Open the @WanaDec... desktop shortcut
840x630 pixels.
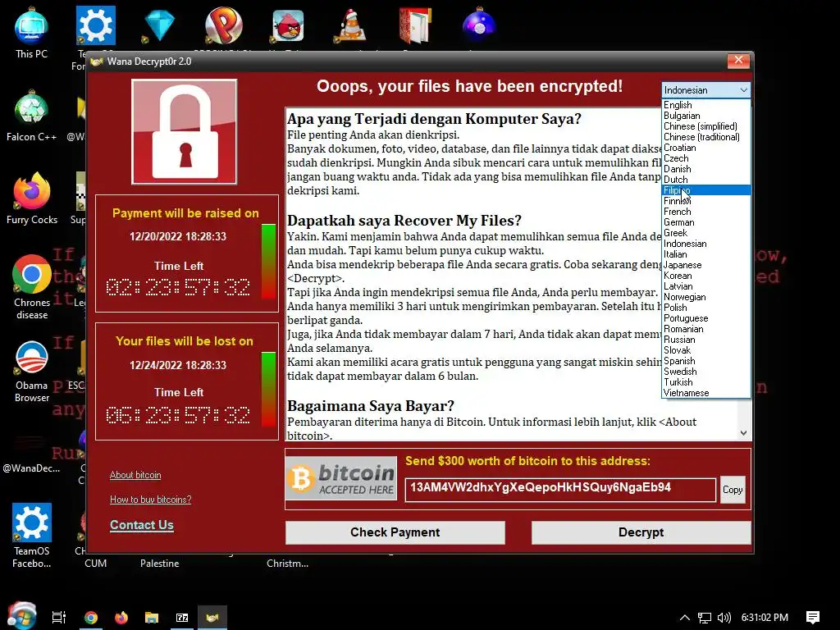[x=31, y=453]
